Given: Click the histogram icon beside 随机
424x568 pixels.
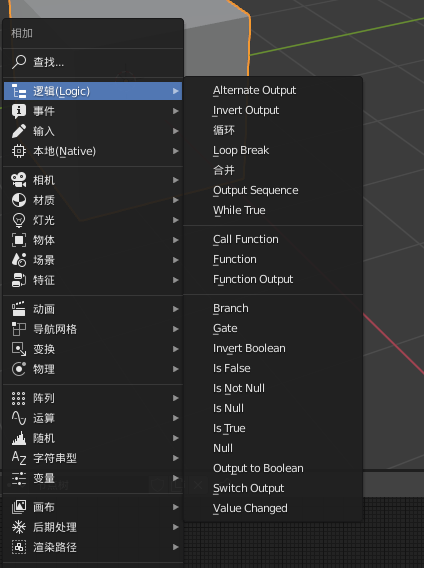Looking at the screenshot, I should point(19,438).
